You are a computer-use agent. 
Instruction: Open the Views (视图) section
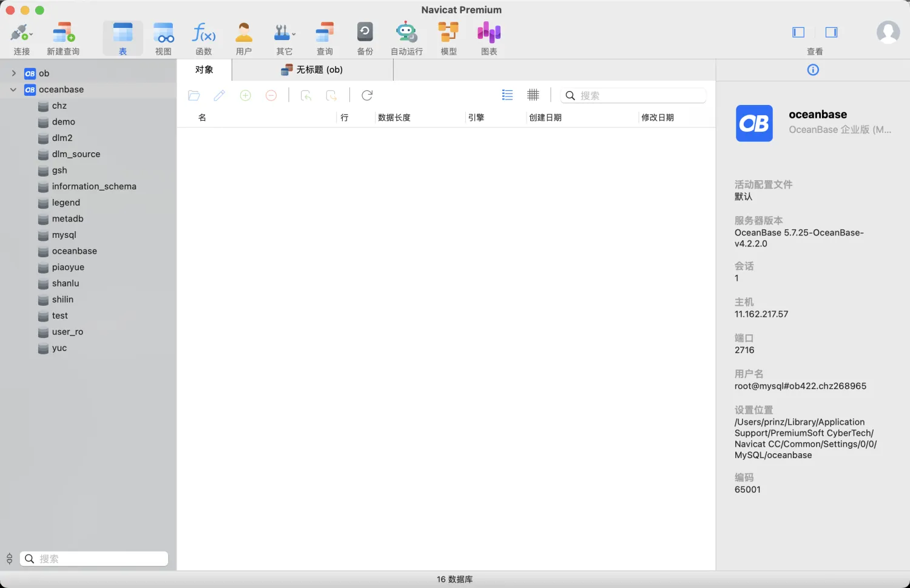pyautogui.click(x=163, y=33)
